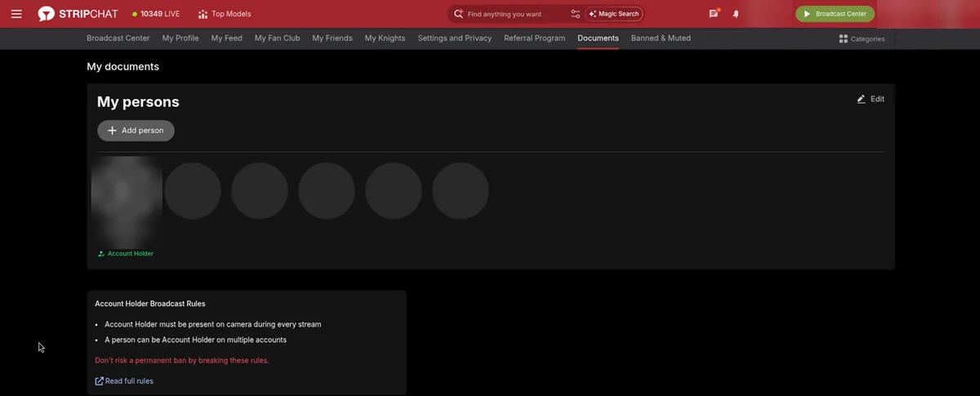Image resolution: width=980 pixels, height=396 pixels.
Task: Open Top Models ranking
Action: pos(225,14)
